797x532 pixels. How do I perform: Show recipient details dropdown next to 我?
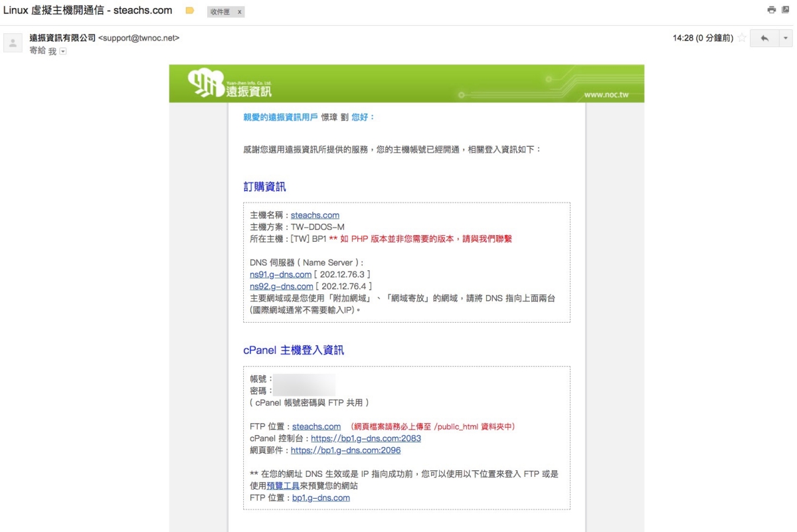63,51
